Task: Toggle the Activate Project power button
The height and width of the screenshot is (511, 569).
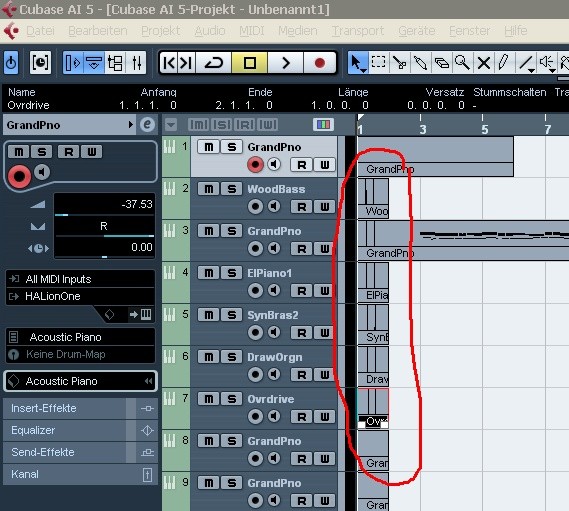Action: pyautogui.click(x=11, y=63)
